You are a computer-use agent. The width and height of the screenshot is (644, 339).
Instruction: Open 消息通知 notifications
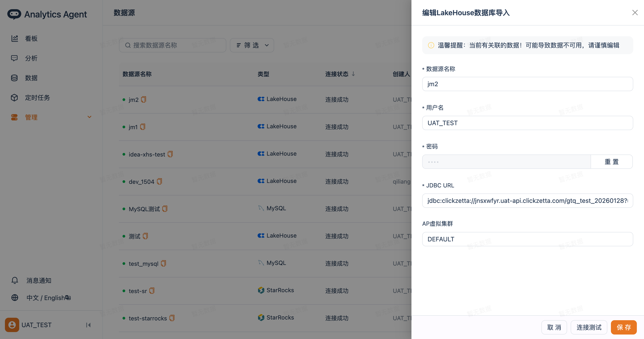39,280
